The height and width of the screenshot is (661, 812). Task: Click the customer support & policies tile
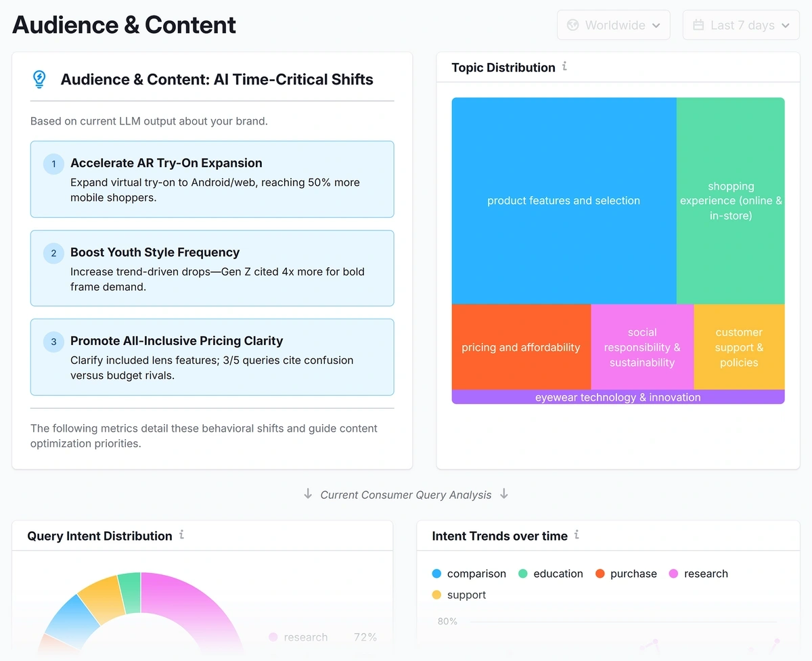tap(739, 347)
